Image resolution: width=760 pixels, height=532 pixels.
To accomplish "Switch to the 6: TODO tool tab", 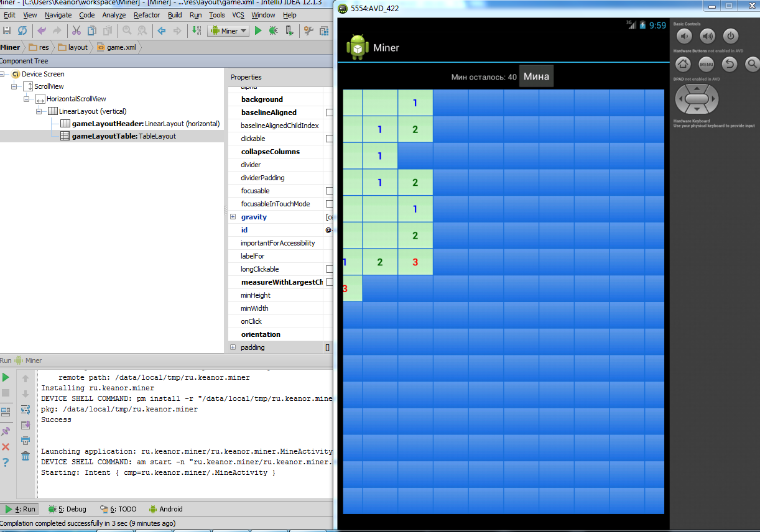I will point(119,509).
